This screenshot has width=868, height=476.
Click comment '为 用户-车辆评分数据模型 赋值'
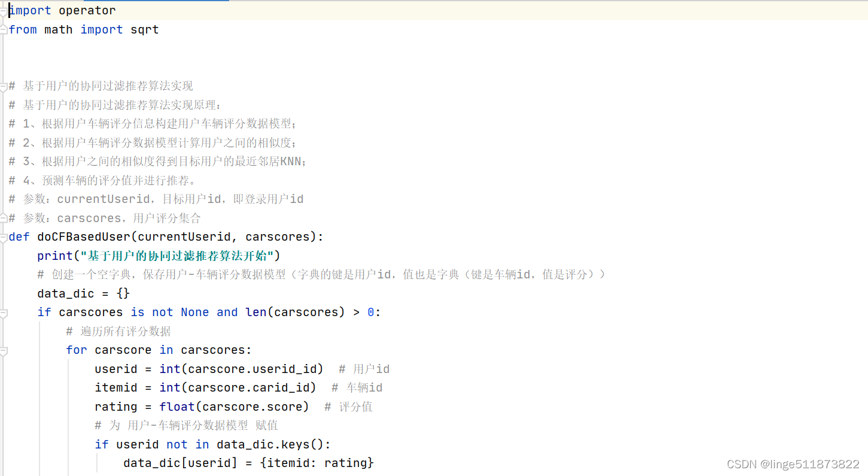click(x=186, y=426)
